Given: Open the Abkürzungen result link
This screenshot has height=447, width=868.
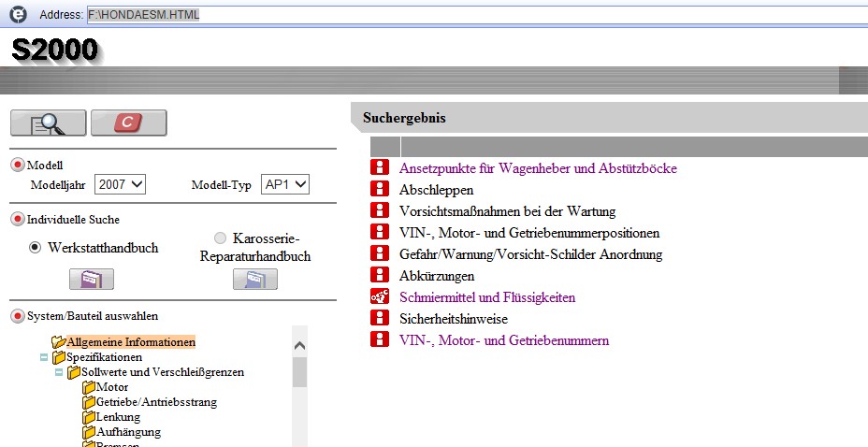Looking at the screenshot, I should (x=436, y=276).
